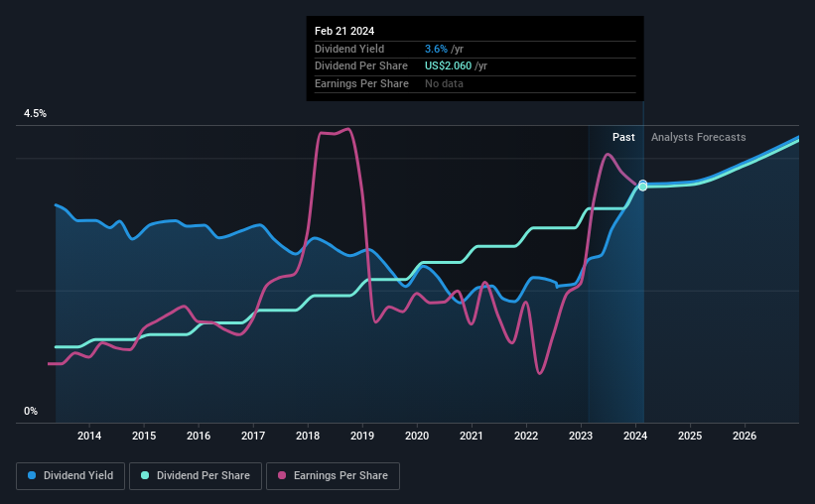815x504 pixels.
Task: Click the Past region label
Action: (x=623, y=137)
